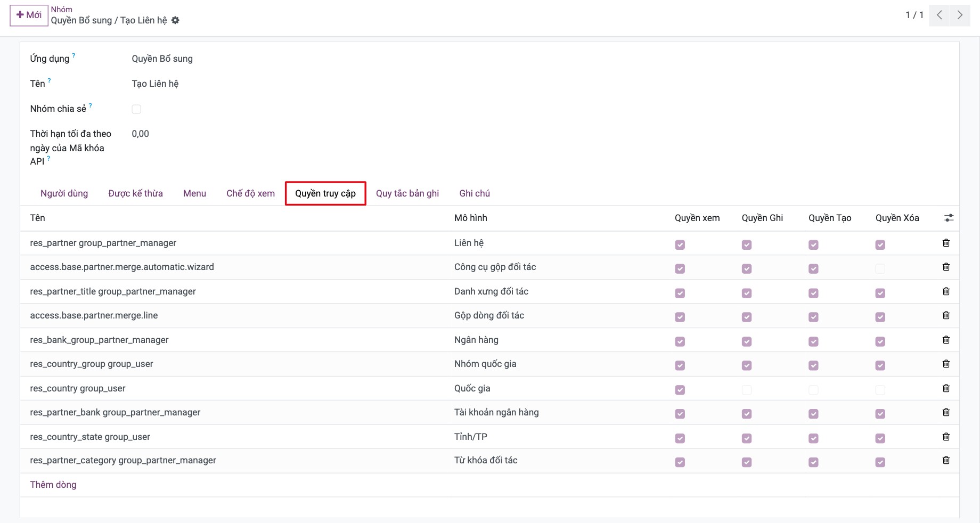
Task: Click Thêm dòng to add a line
Action: (53, 485)
